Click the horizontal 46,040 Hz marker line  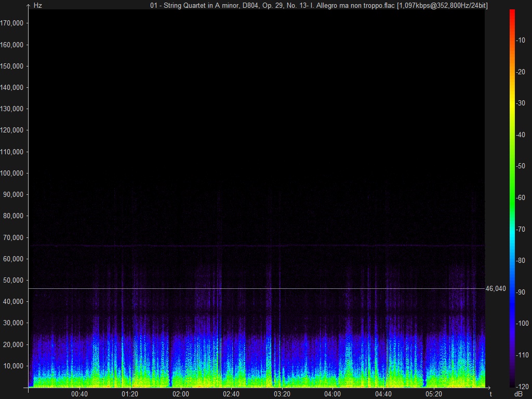257,289
